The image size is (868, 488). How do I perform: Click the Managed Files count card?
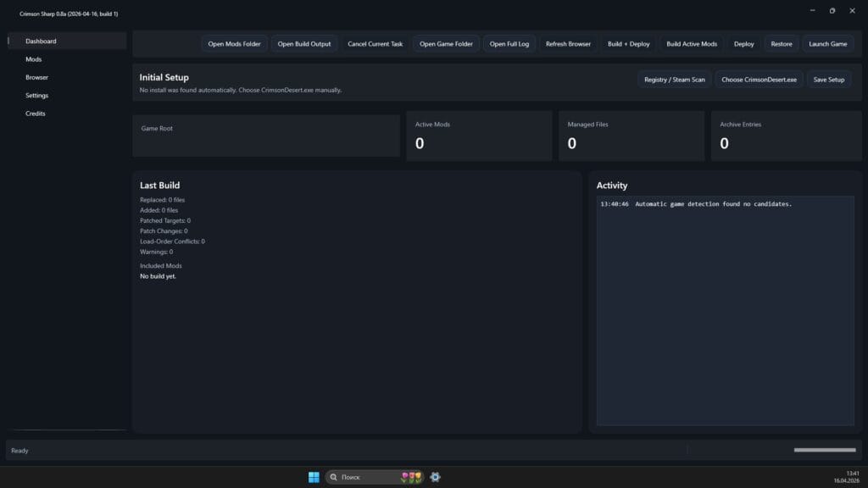point(632,136)
